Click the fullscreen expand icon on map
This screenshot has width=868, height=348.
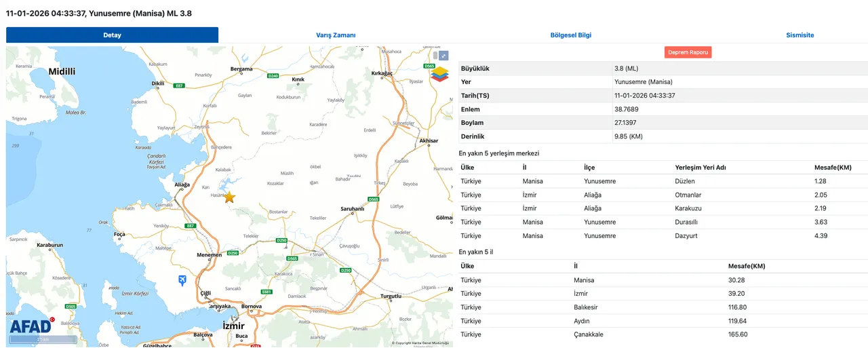pos(443,56)
